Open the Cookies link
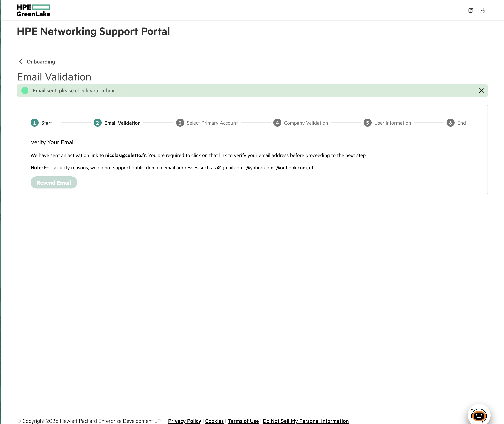 pyautogui.click(x=214, y=421)
